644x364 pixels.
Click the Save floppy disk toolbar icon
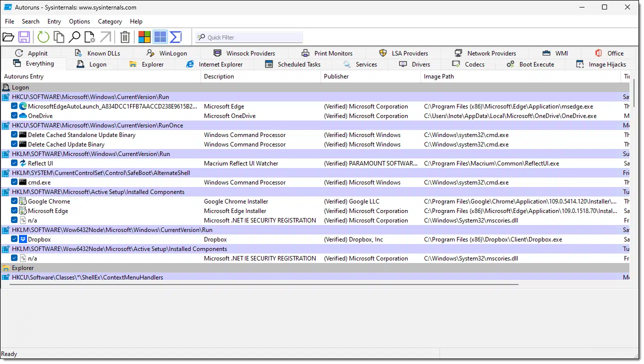[x=24, y=37]
